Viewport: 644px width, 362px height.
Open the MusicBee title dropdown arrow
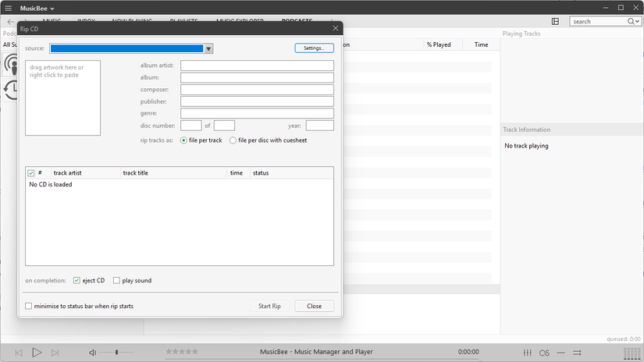(x=52, y=9)
